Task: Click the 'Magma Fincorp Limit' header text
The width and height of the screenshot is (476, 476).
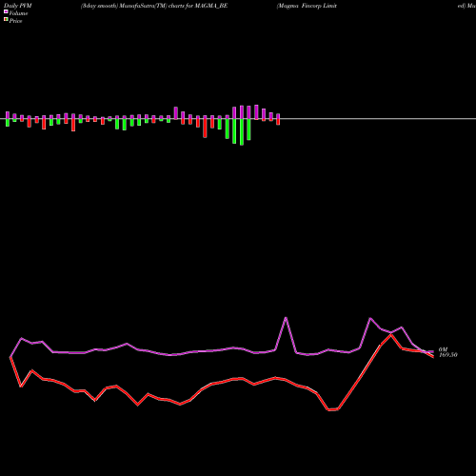Action: [x=307, y=6]
